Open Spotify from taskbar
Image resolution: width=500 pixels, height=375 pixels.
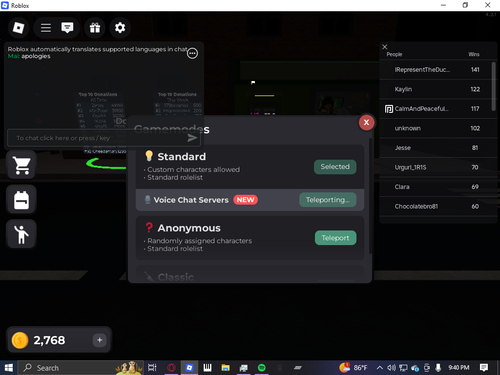[x=262, y=368]
